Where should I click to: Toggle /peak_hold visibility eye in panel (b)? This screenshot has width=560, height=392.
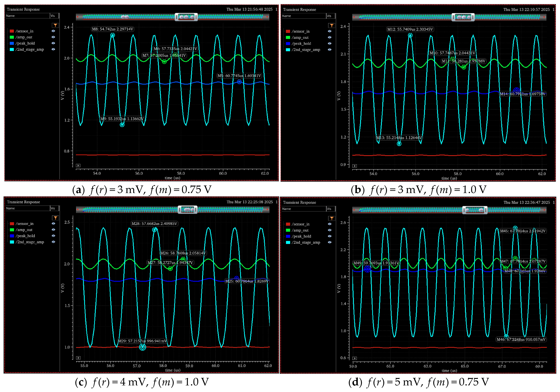pos(330,43)
